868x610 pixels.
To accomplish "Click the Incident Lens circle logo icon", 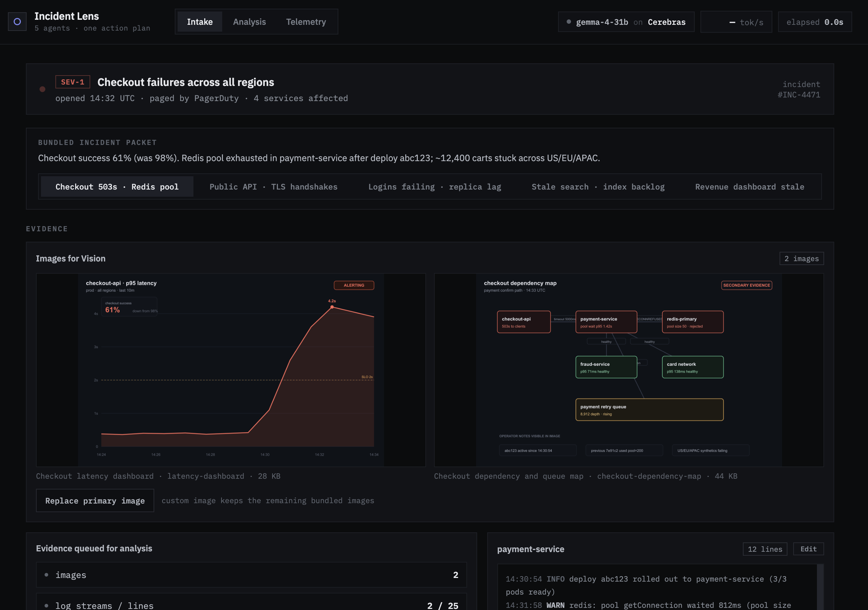I will [x=17, y=22].
